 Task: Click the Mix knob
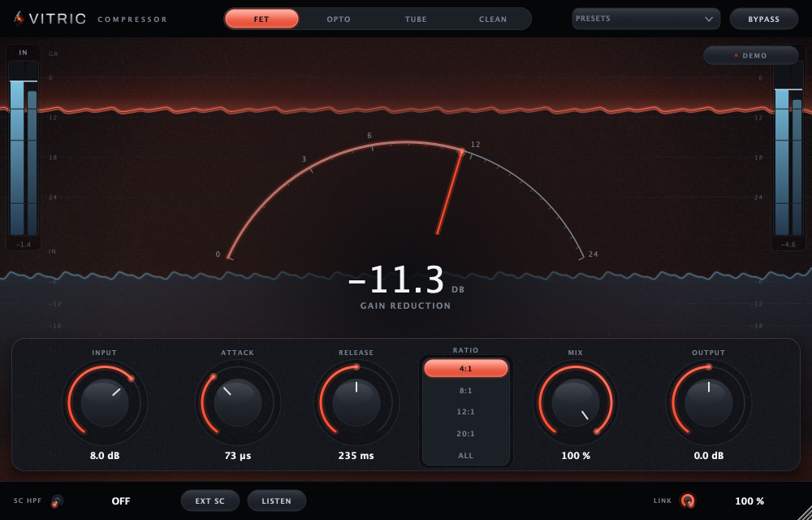point(576,402)
